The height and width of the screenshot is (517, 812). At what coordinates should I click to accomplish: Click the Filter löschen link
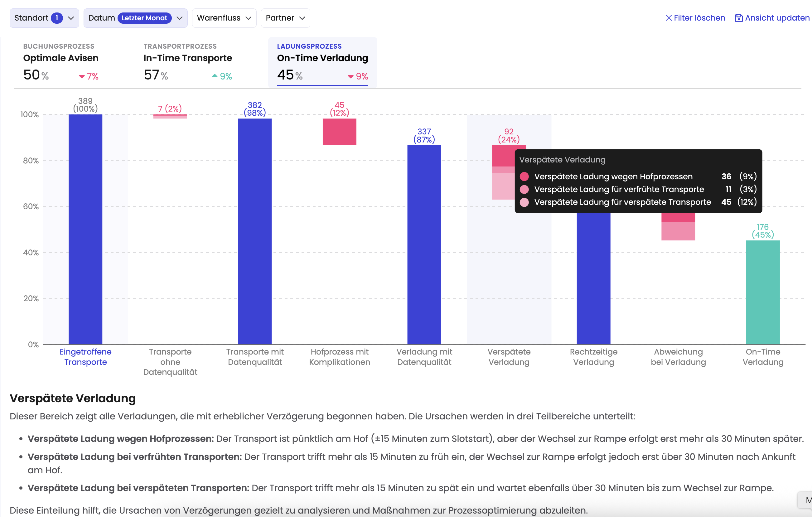tap(699, 18)
